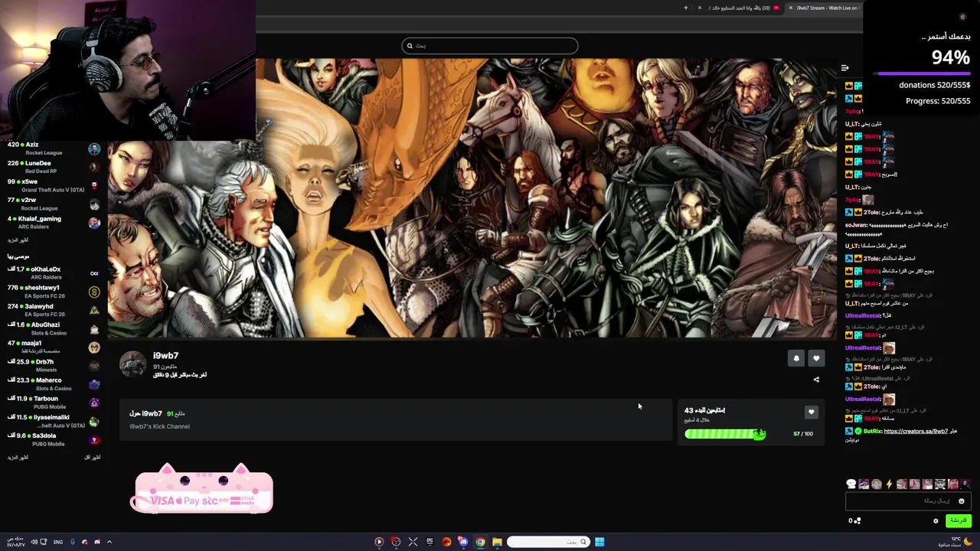Expand the show more link under Sa3dola
Screen dimensions: 980x551
coord(18,458)
